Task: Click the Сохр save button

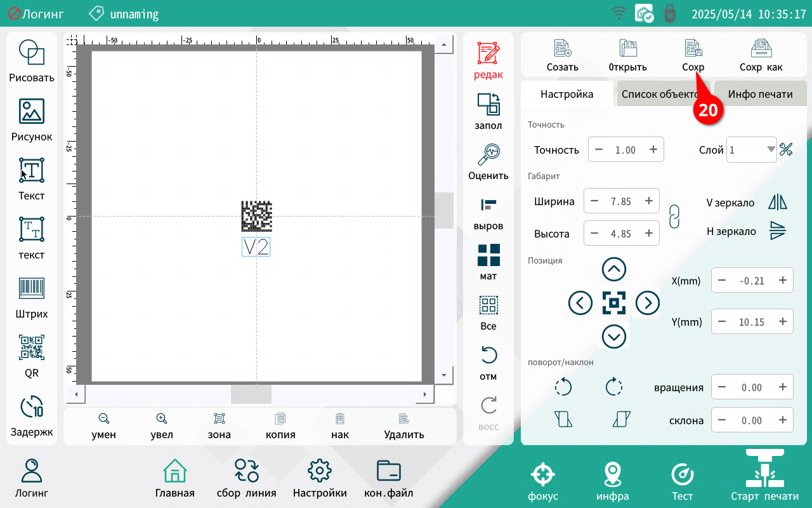Action: point(693,55)
